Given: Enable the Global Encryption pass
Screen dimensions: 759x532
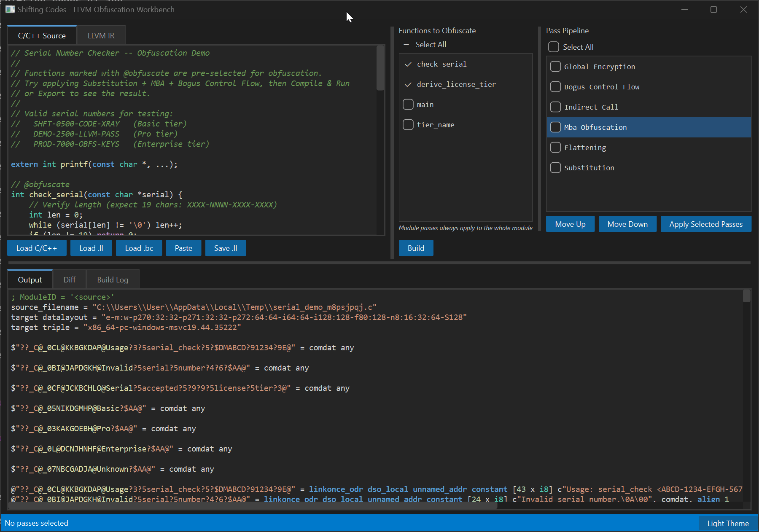Looking at the screenshot, I should click(x=556, y=67).
